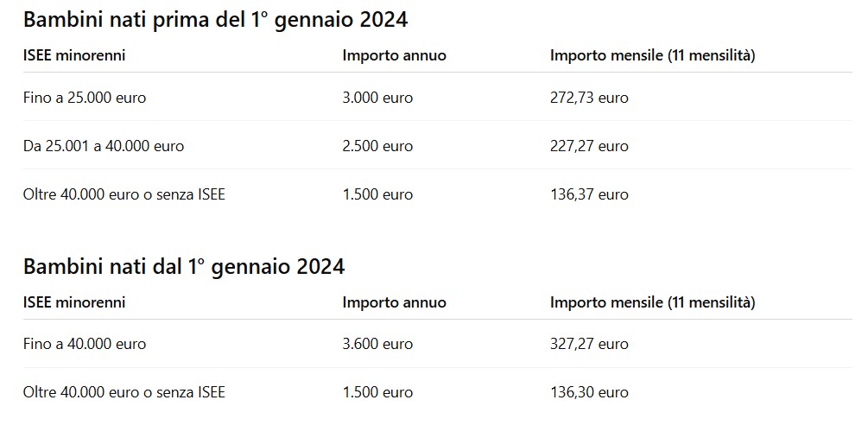Select the "Fino a 40.000 euro" cell
This screenshot has height=438, width=868.
click(85, 344)
